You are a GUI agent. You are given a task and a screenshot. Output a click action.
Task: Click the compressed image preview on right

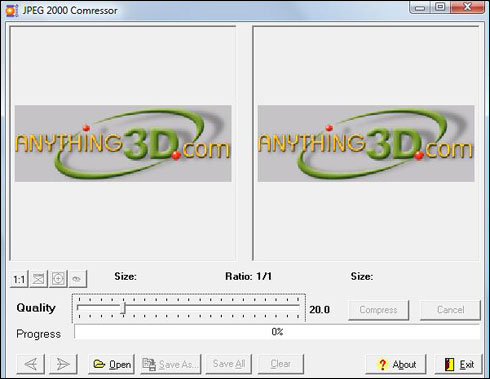tap(366, 144)
